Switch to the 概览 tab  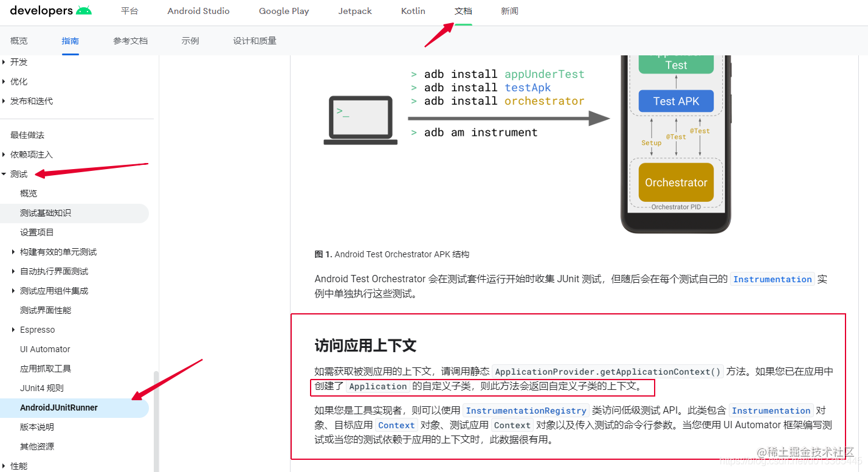19,41
